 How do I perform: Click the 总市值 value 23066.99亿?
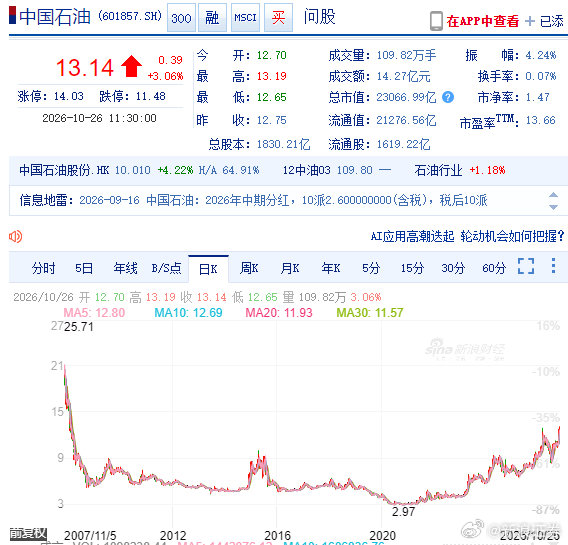tap(406, 97)
